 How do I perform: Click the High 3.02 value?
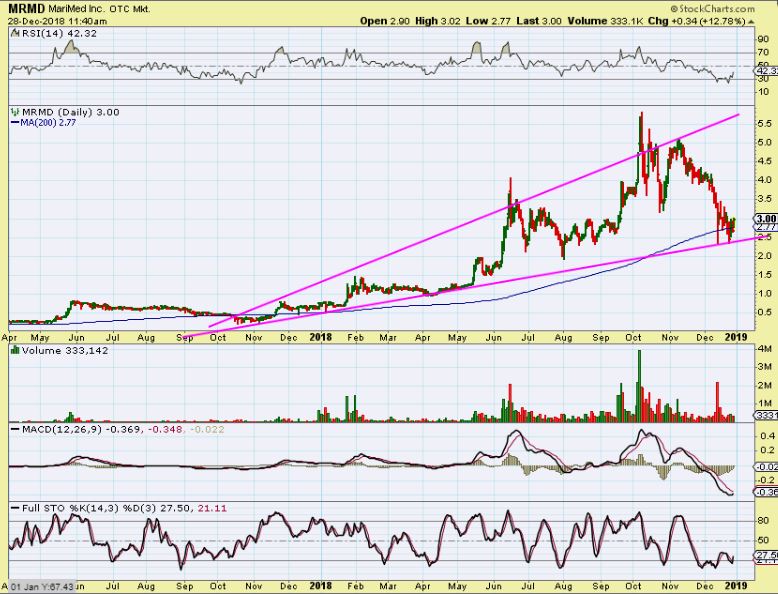pyautogui.click(x=438, y=21)
